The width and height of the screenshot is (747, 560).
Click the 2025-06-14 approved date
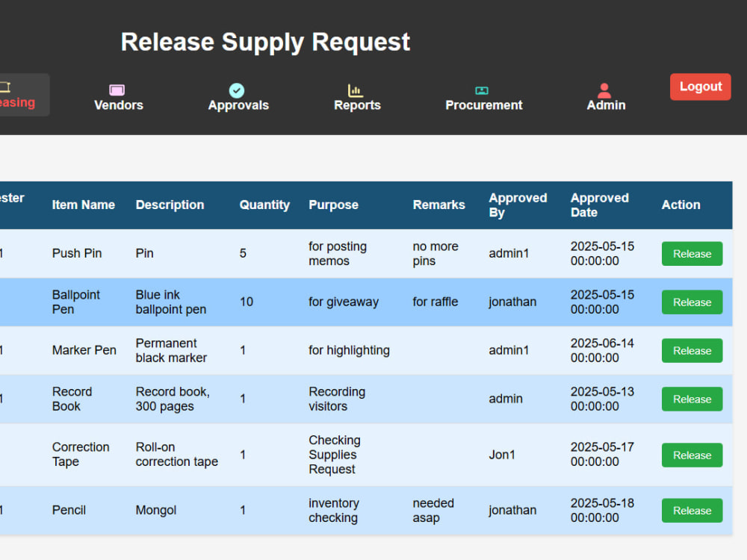[x=602, y=350]
